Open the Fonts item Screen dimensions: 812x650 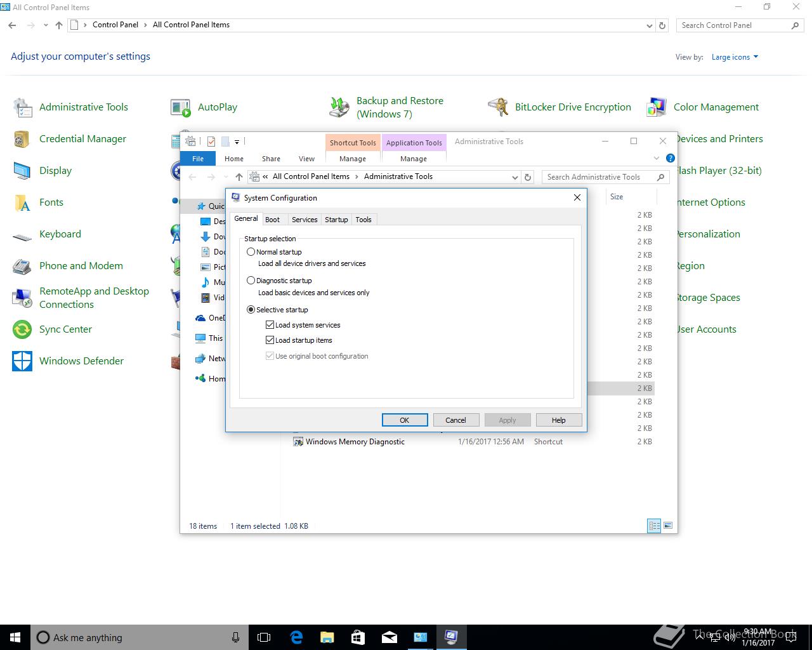click(x=38, y=202)
